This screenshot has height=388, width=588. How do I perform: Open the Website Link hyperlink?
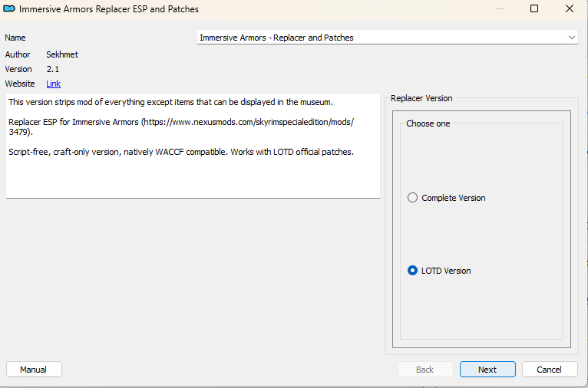pos(53,84)
